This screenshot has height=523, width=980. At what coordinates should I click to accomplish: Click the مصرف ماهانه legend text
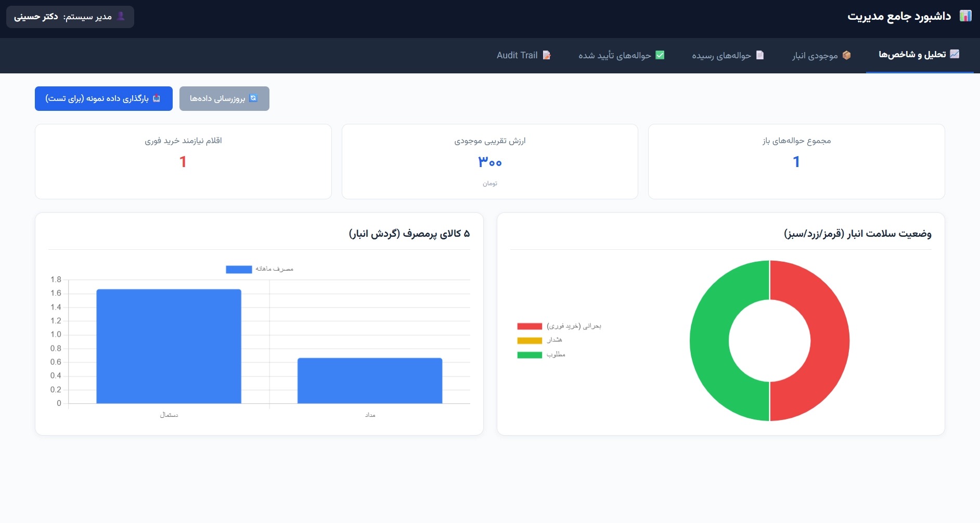(x=274, y=269)
